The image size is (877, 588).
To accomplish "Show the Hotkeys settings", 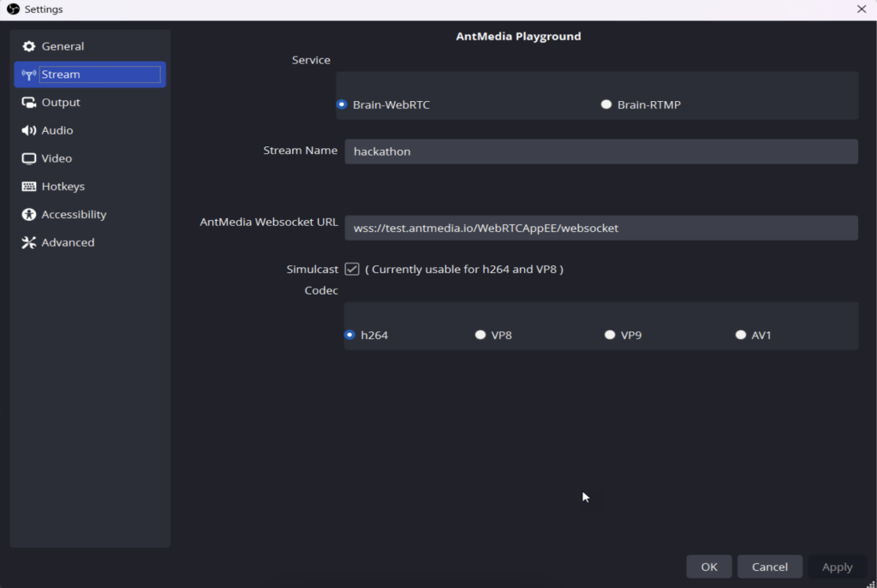I will coord(90,187).
